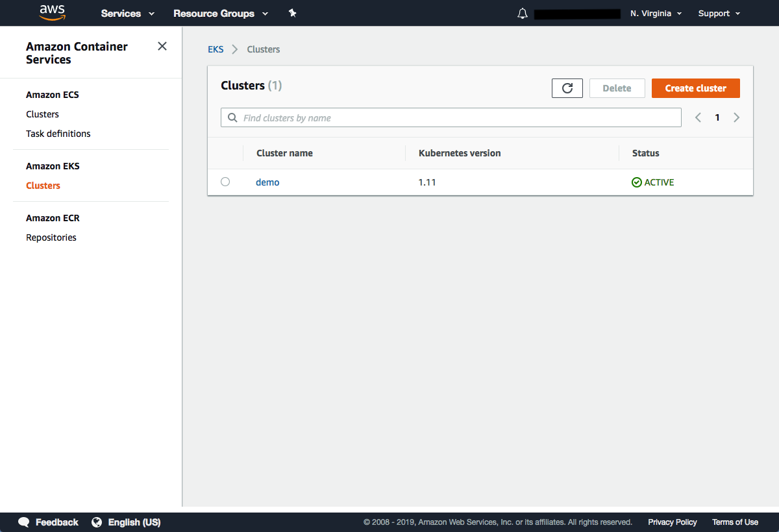Click the ACTIVE status text
This screenshot has width=779, height=532.
[x=659, y=182]
